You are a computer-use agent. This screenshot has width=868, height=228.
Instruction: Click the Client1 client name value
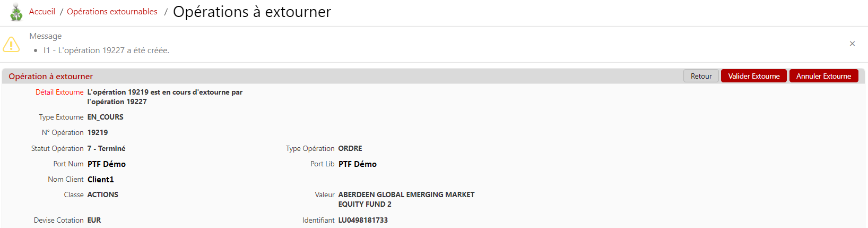coord(101,180)
